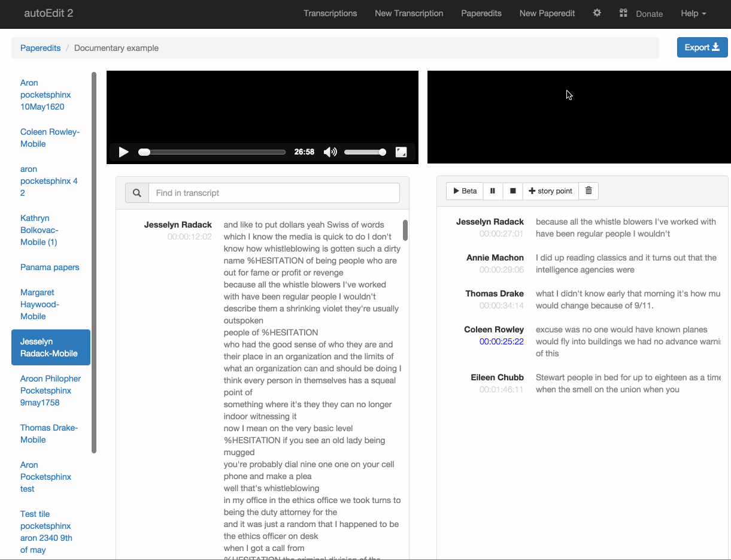This screenshot has height=560, width=731.
Task: Click the video seek progress bar
Action: (x=212, y=152)
